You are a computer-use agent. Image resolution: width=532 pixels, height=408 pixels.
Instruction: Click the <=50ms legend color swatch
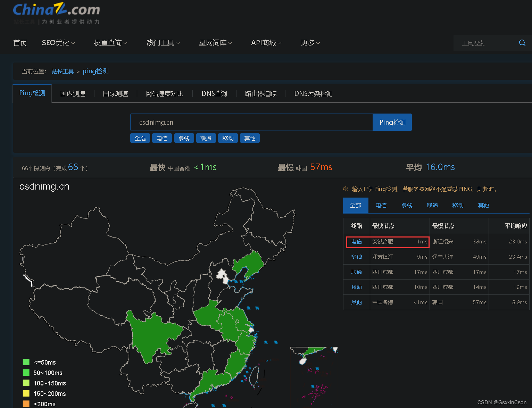click(x=26, y=362)
